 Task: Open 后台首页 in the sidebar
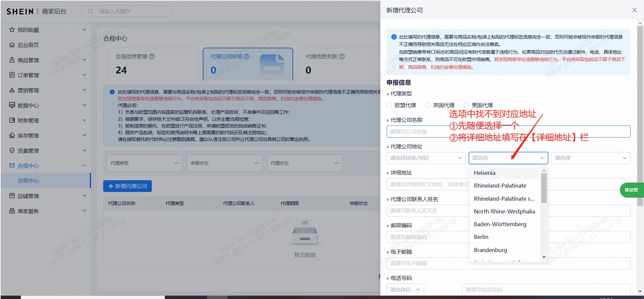tap(46, 45)
